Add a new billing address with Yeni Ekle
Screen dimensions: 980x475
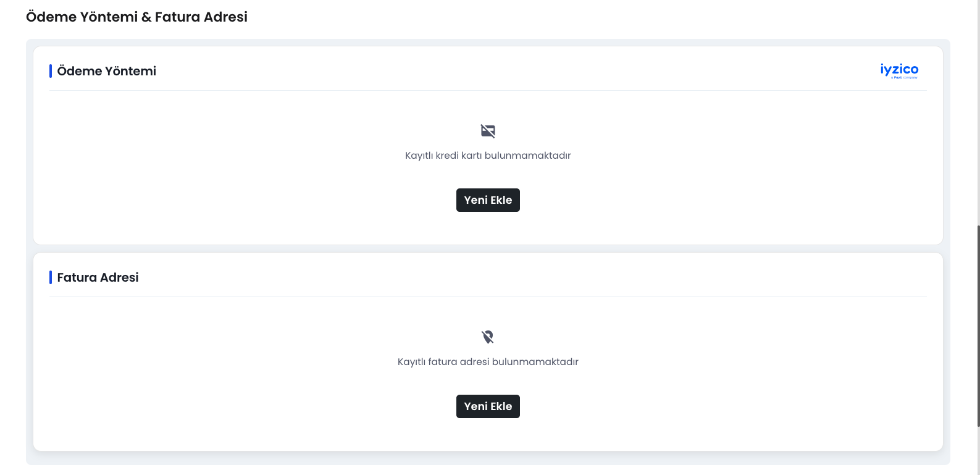click(488, 406)
